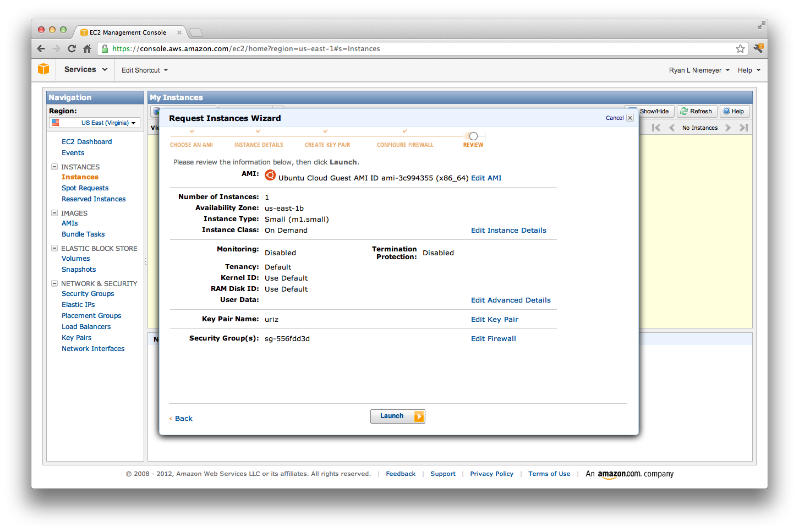Viewport: 799px width, 532px height.
Task: Click the AWS orange cube logo
Action: (43, 69)
